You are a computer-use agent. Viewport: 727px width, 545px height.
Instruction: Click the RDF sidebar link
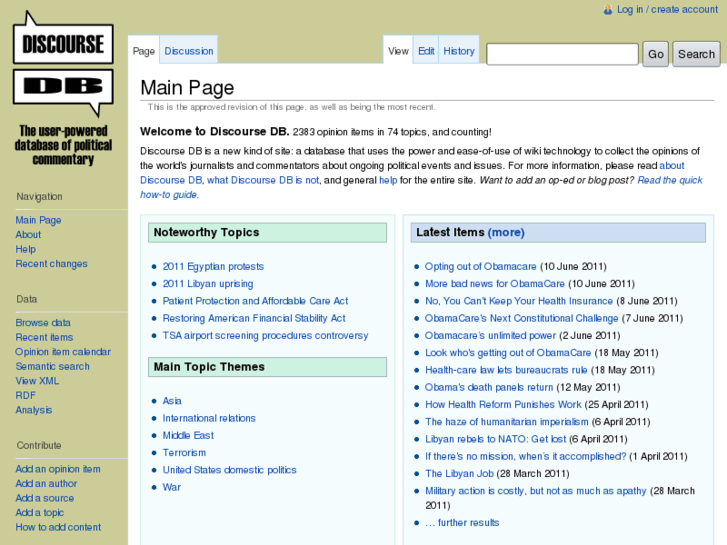(x=26, y=395)
